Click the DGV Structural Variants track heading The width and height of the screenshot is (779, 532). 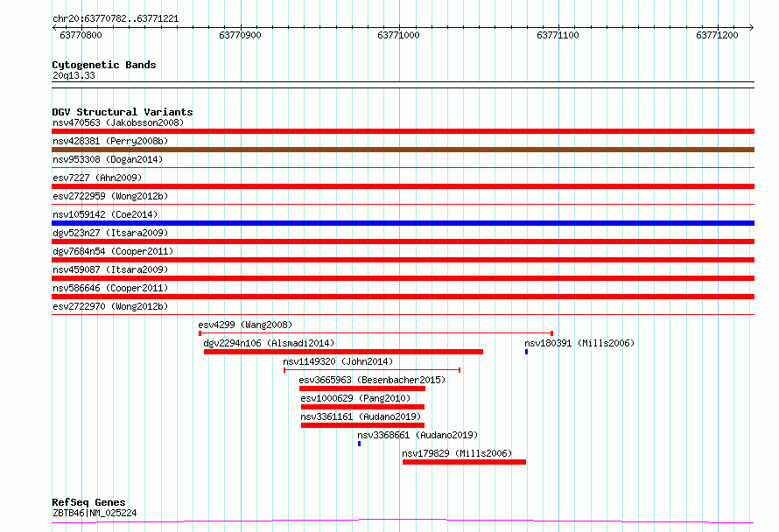[x=123, y=112]
